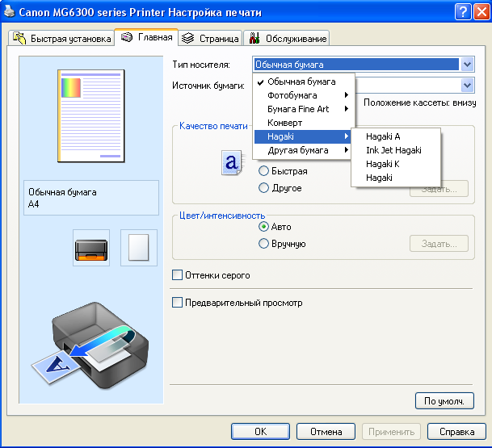Click the help question mark button in title bar
The height and width of the screenshot is (448, 492).
tap(462, 12)
